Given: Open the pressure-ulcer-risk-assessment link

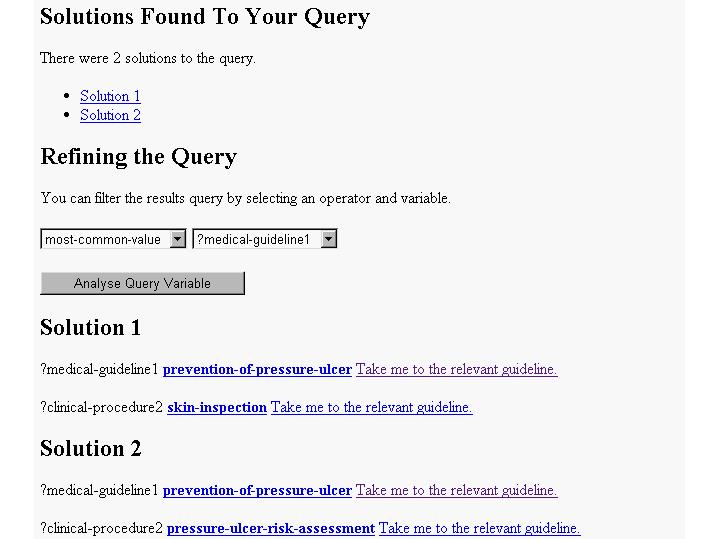Looking at the screenshot, I should point(271,528).
